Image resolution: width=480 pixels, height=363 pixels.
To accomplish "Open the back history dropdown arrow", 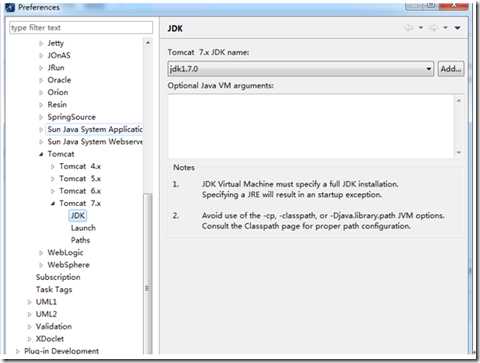I will (421, 28).
